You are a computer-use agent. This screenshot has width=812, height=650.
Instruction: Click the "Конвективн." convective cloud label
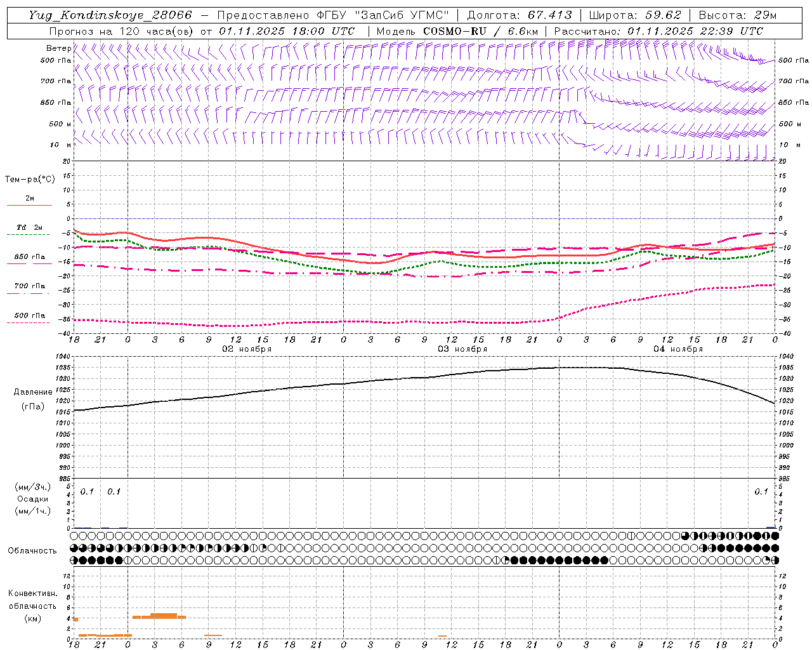pos(33,594)
